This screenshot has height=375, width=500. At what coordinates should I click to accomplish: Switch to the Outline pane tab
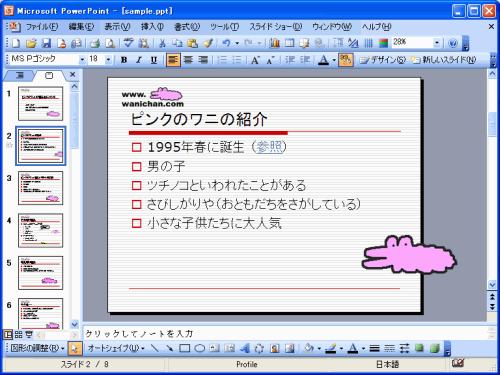[20, 75]
